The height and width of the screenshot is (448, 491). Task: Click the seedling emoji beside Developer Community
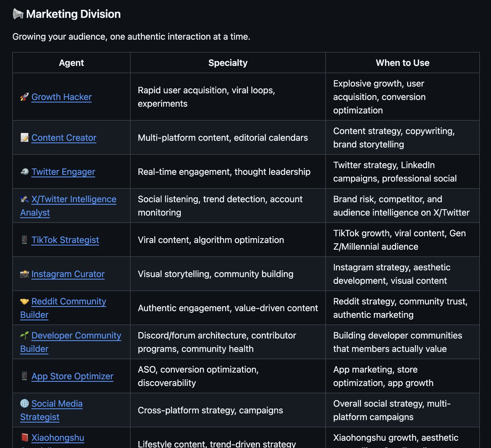tap(25, 335)
